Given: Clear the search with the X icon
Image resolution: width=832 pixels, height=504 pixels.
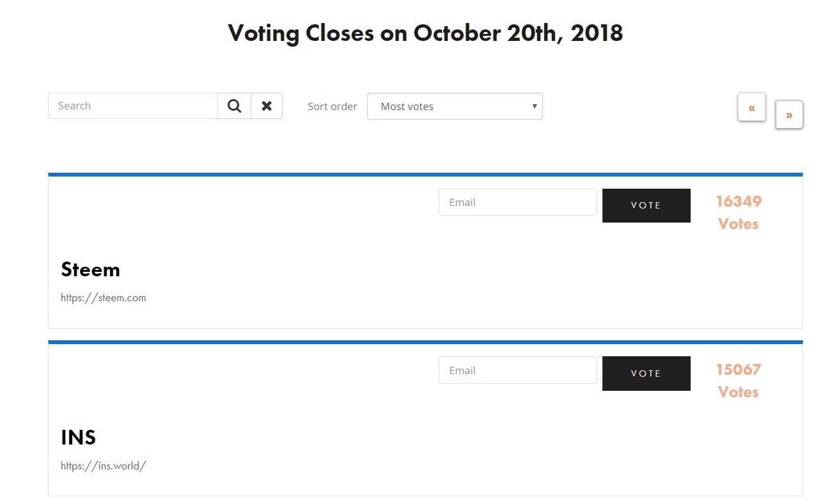Looking at the screenshot, I should click(x=267, y=106).
